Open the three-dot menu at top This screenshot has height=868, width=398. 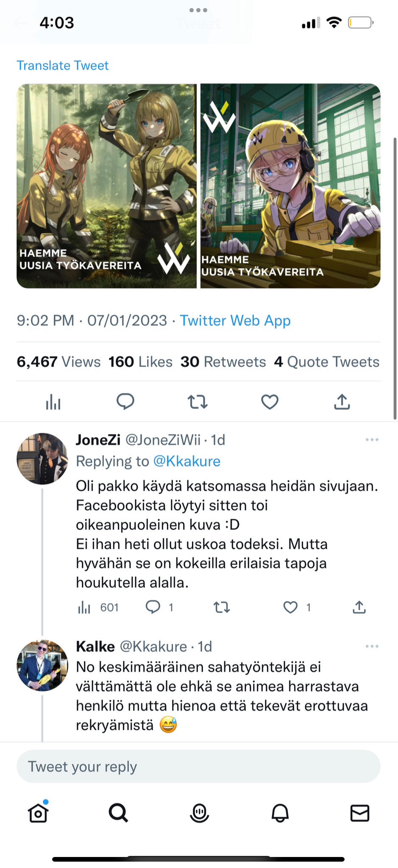pos(198,10)
